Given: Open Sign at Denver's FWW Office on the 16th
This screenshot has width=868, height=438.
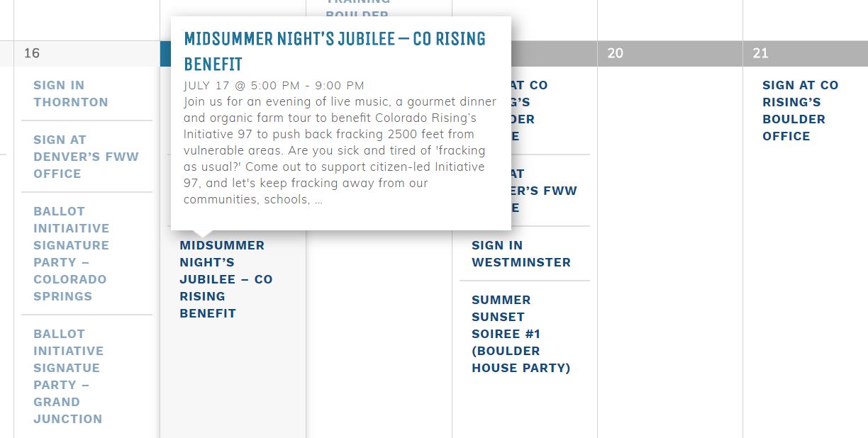Looking at the screenshot, I should pyautogui.click(x=86, y=157).
